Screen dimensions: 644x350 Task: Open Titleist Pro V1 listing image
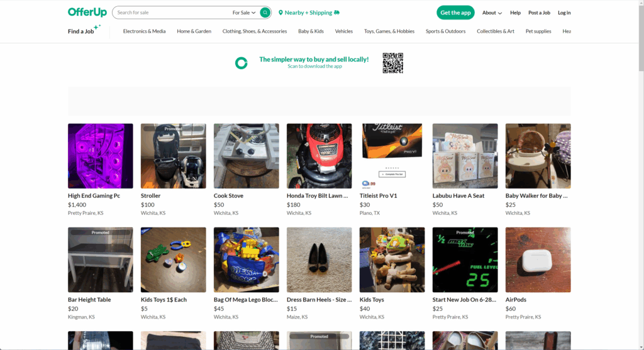(392, 156)
